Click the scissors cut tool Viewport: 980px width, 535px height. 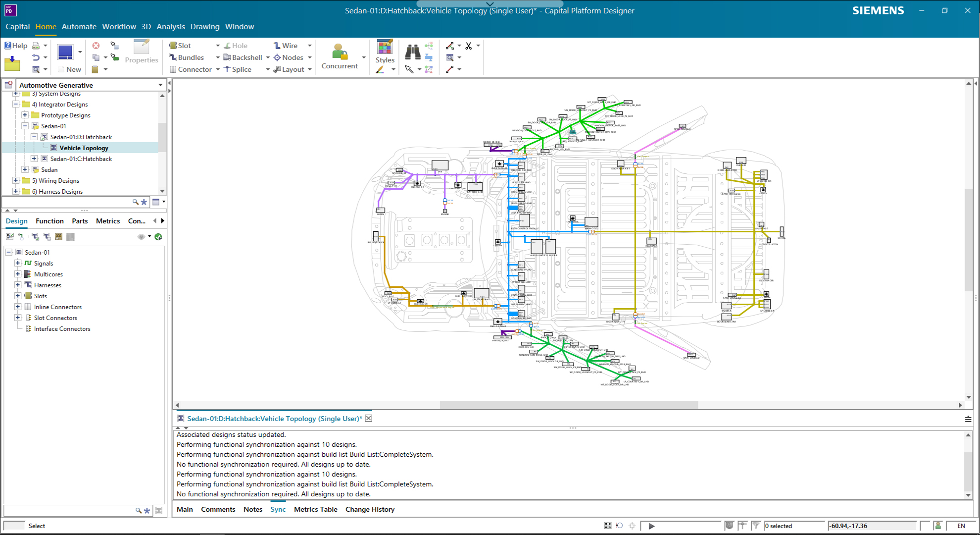tap(468, 45)
